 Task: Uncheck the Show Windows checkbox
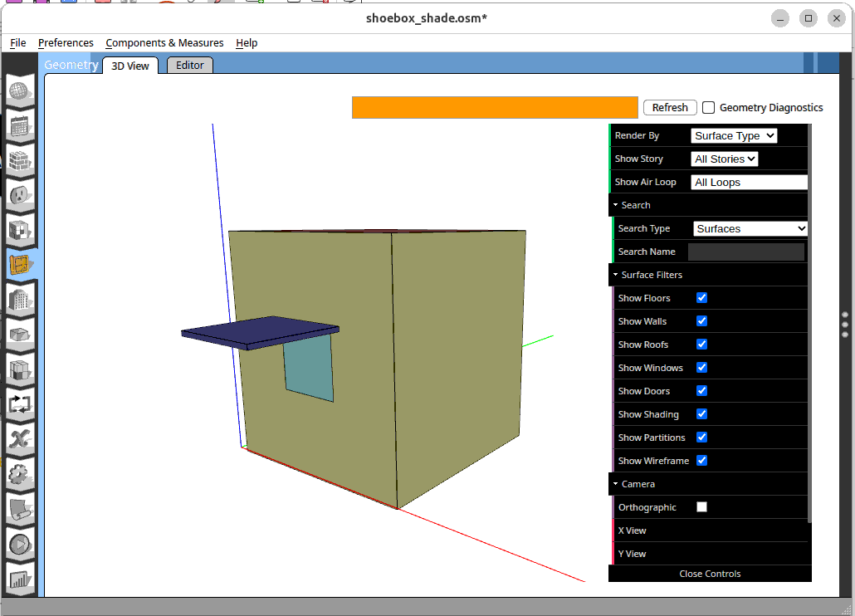point(701,368)
